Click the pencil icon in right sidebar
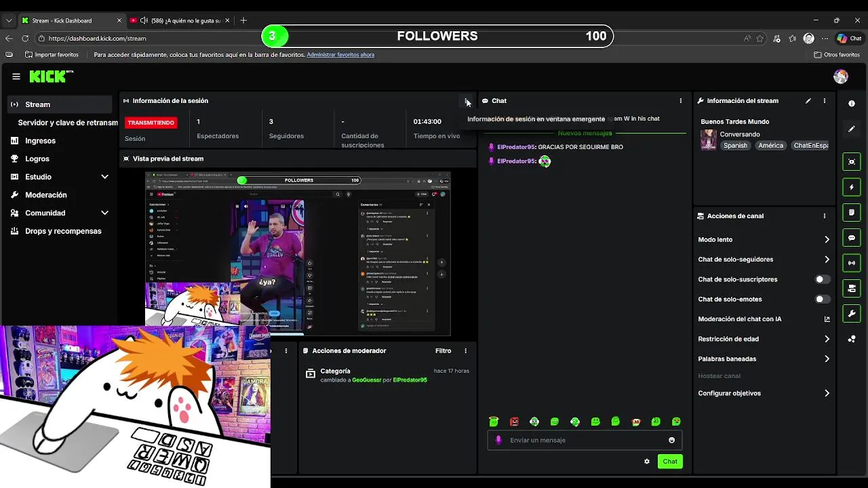Screen dimensions: 868x488 point(852,129)
